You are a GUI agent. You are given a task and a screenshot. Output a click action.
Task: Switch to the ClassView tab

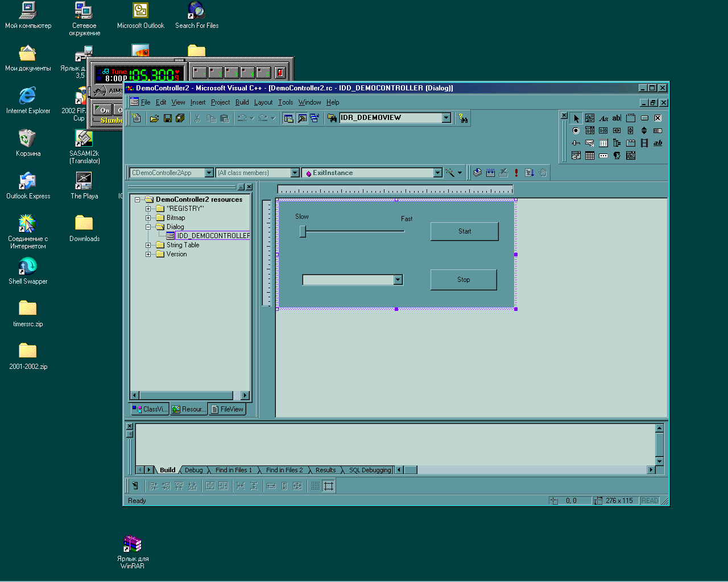pos(150,409)
